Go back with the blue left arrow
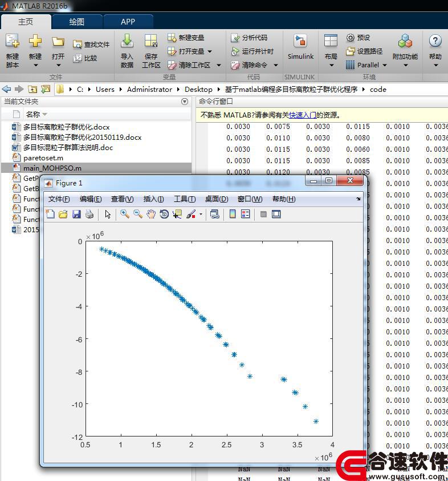Viewport: 448px width, 481px height. pos(6,89)
